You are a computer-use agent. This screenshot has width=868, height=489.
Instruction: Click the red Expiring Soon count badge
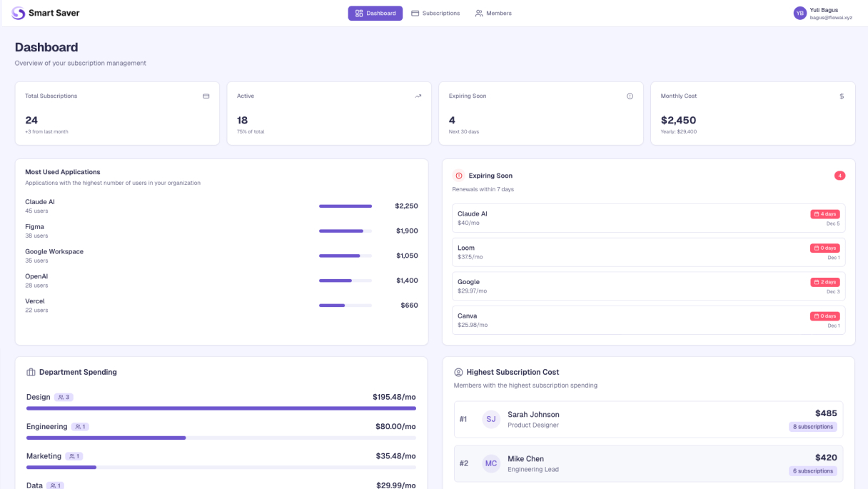pos(840,175)
